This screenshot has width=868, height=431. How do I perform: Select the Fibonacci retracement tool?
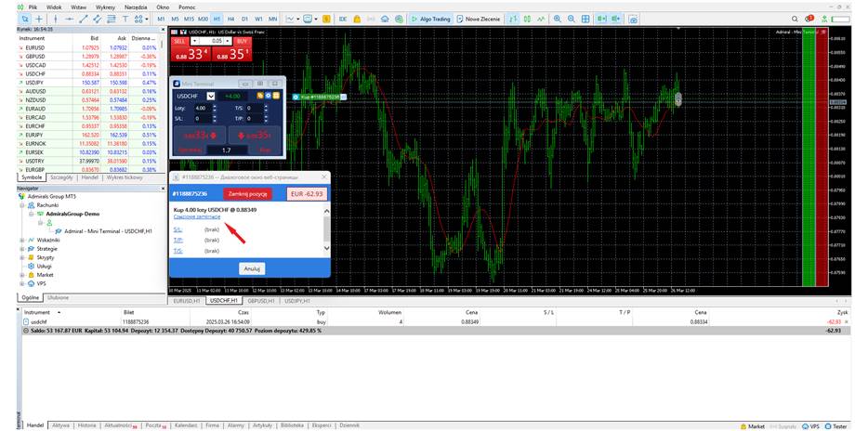point(112,19)
